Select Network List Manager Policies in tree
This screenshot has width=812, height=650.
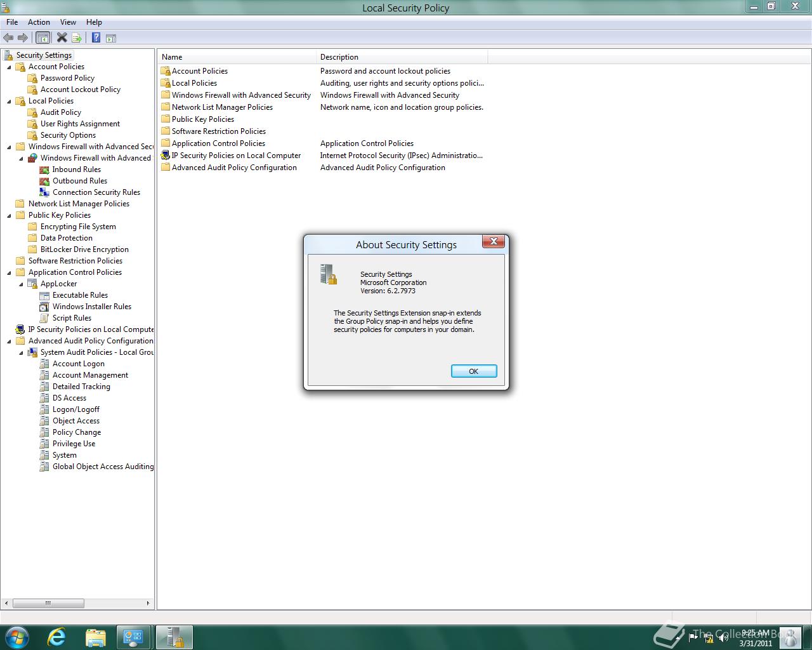(79, 204)
